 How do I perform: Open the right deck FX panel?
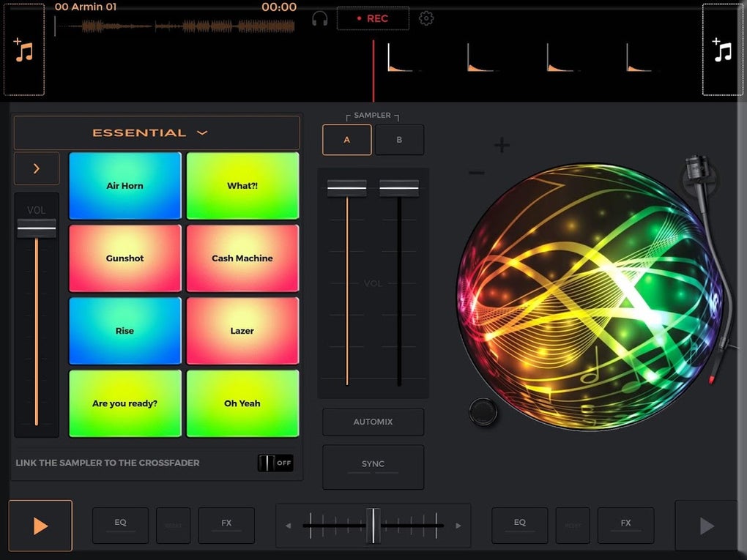point(625,526)
